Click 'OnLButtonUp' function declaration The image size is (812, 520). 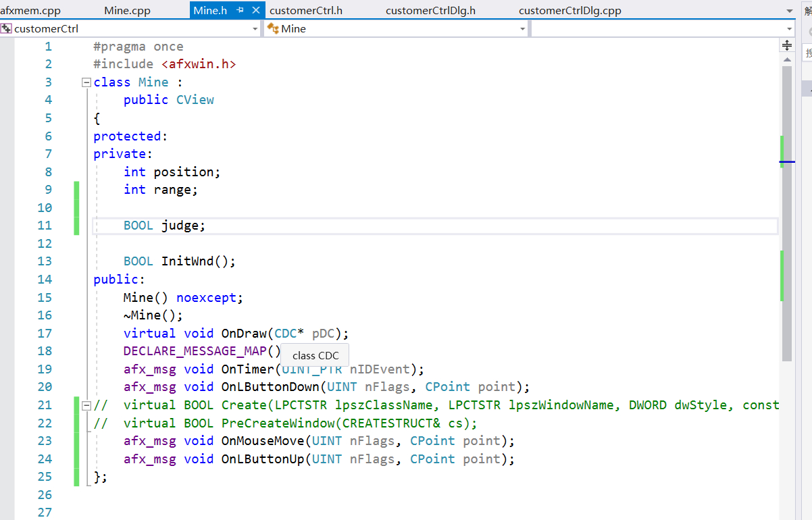pos(263,459)
